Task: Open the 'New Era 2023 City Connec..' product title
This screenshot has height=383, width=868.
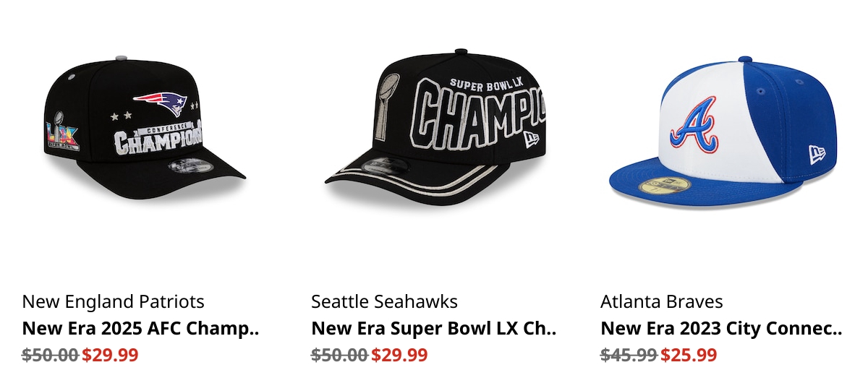Action: pos(721,329)
